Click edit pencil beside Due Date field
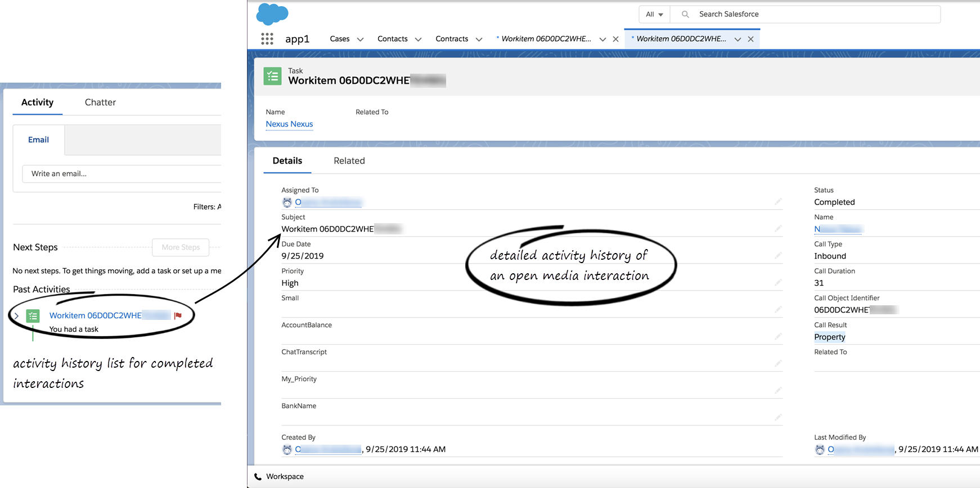This screenshot has width=980, height=488. pyautogui.click(x=778, y=255)
